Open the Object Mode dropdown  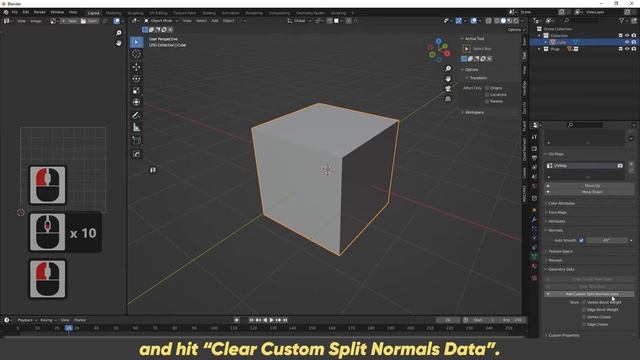click(x=161, y=20)
